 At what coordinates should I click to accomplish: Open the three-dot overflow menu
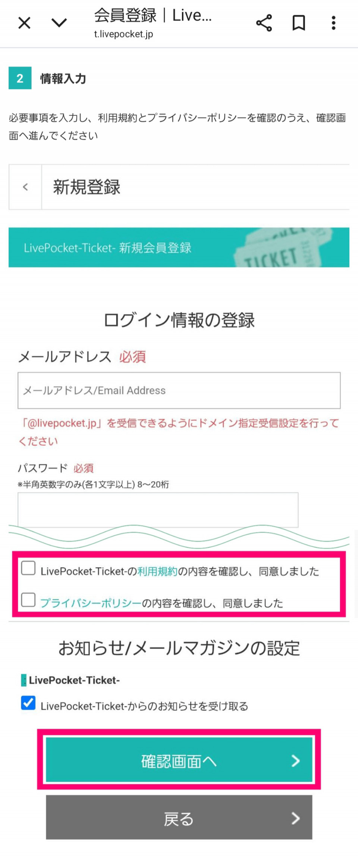click(x=333, y=23)
